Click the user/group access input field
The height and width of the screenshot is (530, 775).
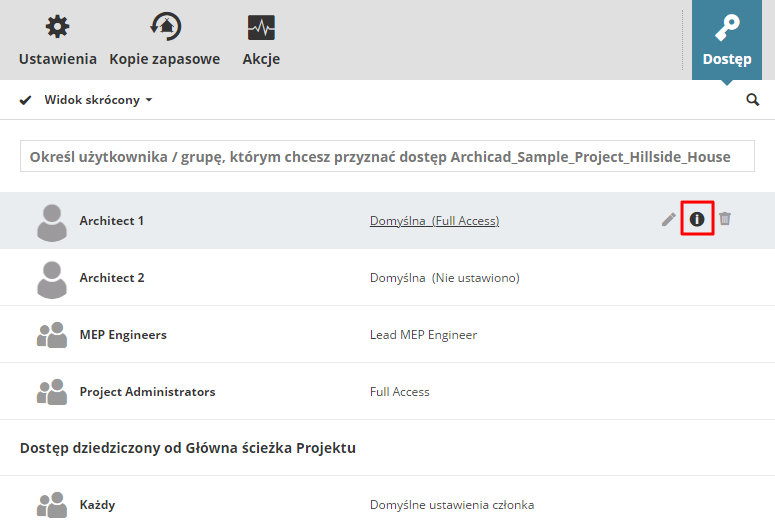pos(387,157)
